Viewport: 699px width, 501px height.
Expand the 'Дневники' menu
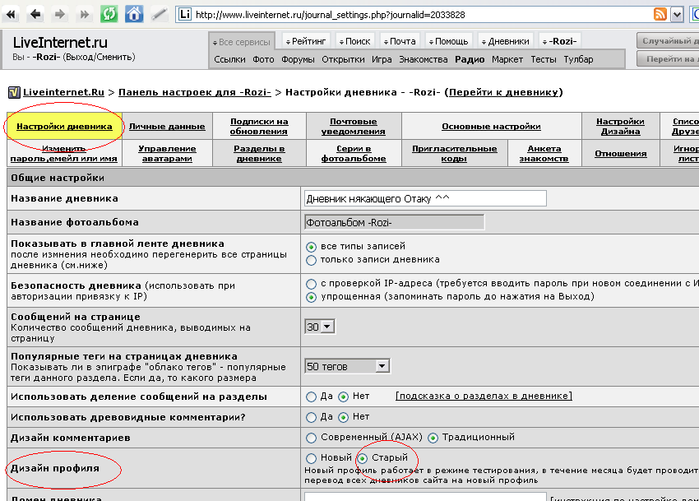point(506,41)
